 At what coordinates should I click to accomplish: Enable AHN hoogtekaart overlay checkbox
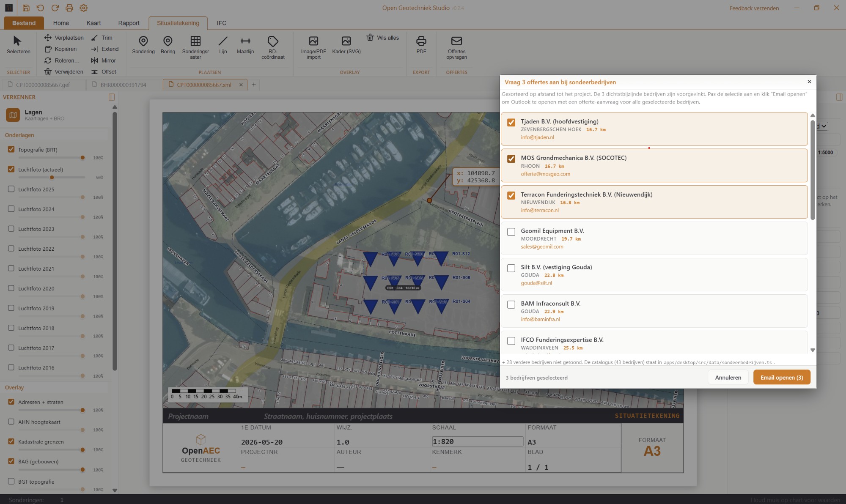pyautogui.click(x=11, y=422)
